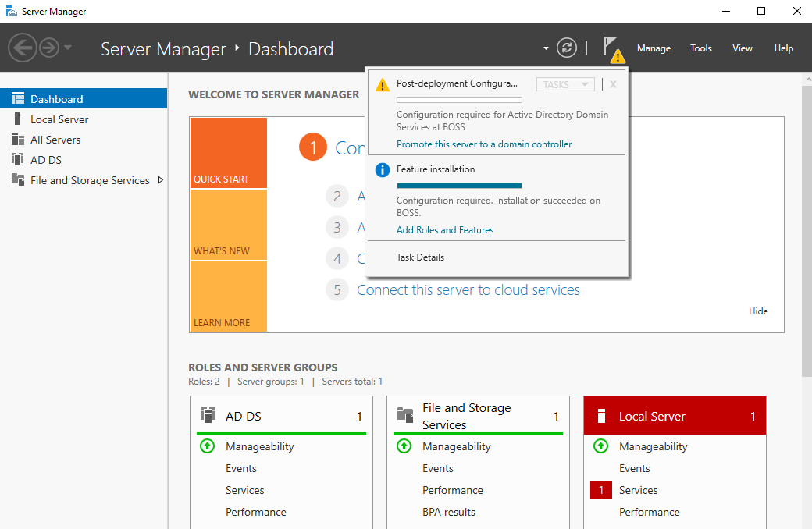Viewport: 812px width, 529px height.
Task: Click Promote this server to domain controller
Action: pos(484,144)
